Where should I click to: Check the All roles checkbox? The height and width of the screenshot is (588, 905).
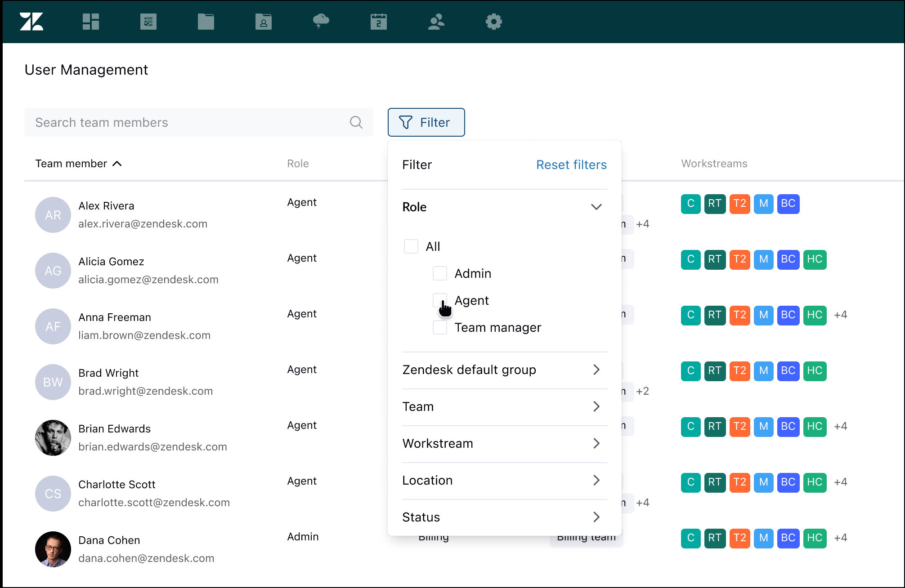[x=410, y=246]
